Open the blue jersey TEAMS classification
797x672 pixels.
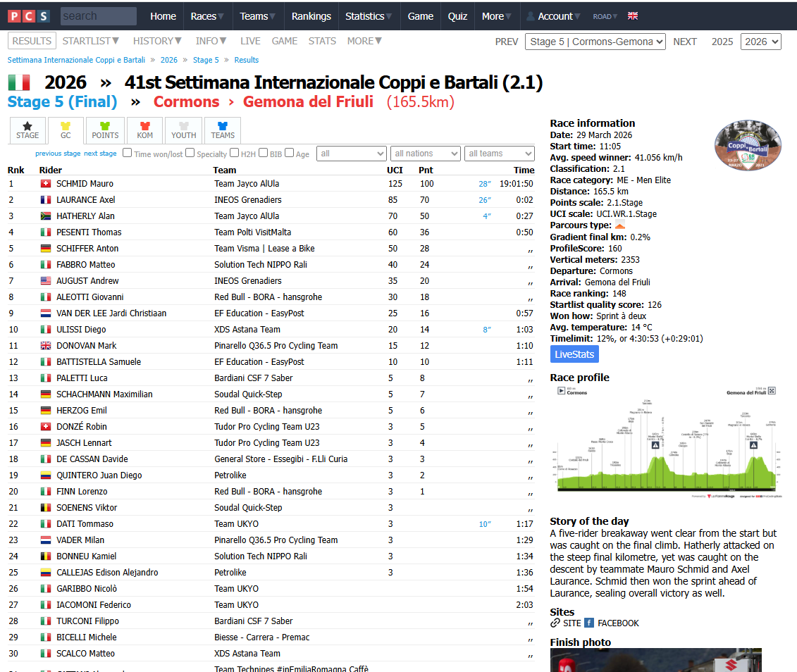click(x=223, y=130)
